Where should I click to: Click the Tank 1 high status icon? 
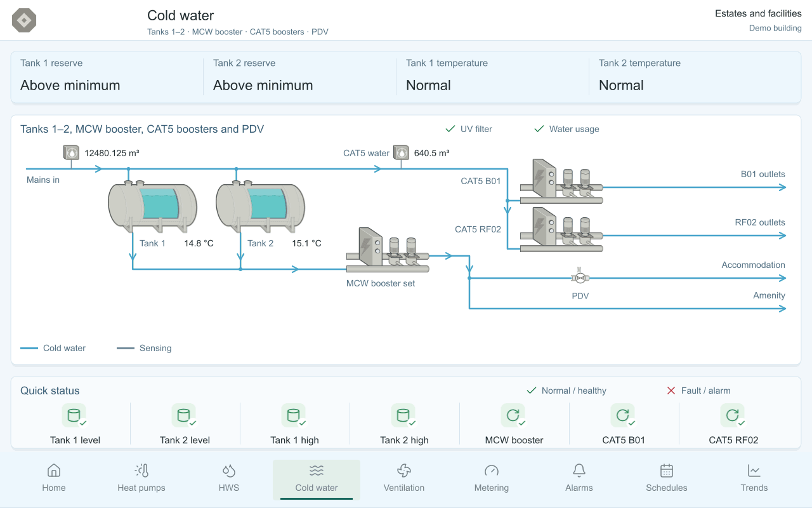[294, 416]
